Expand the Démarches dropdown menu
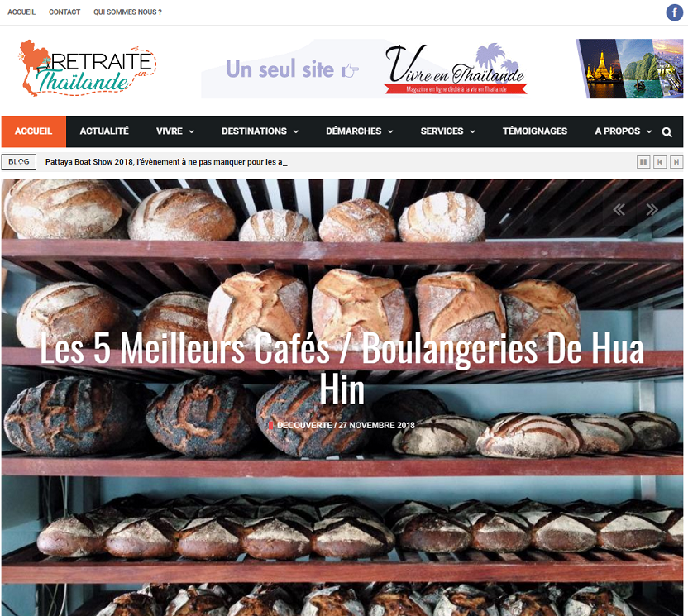 point(359,131)
